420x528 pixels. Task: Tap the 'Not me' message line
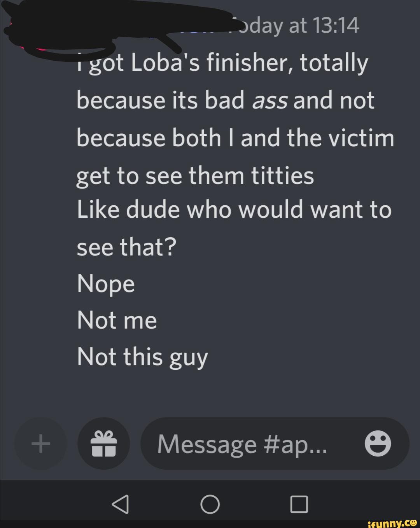(x=117, y=321)
